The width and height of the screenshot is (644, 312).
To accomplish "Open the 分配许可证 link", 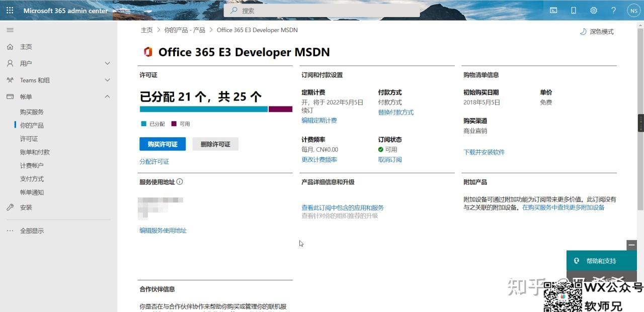I will click(154, 162).
